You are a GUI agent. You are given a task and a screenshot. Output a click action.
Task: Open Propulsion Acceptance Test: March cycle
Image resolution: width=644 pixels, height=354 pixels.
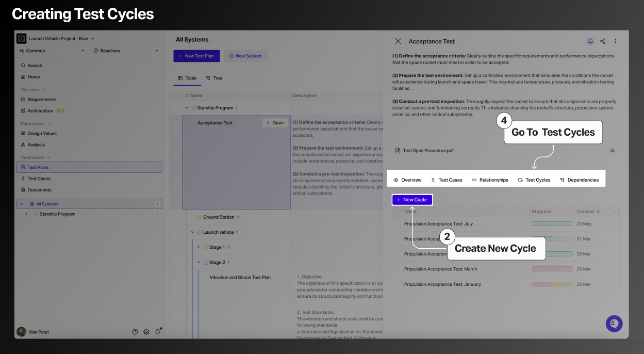point(440,269)
